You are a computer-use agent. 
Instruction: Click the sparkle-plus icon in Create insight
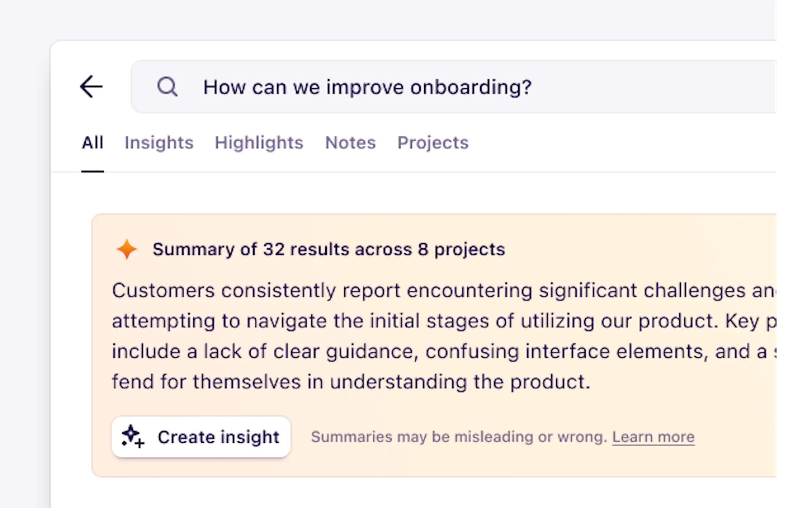133,436
